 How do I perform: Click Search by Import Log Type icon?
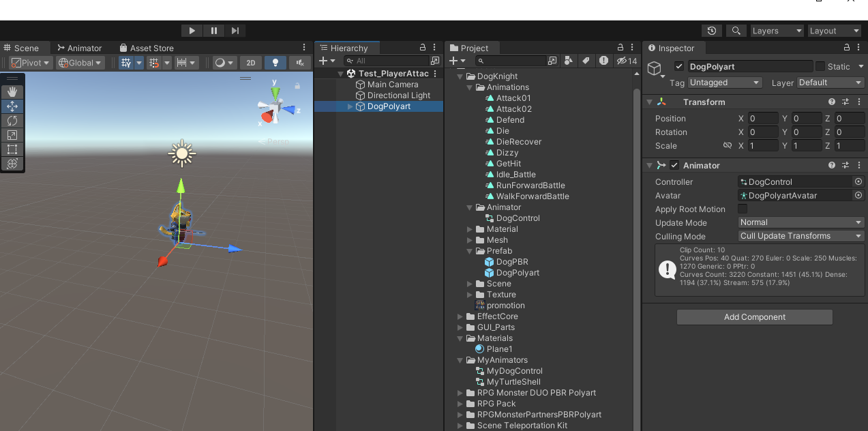point(603,61)
